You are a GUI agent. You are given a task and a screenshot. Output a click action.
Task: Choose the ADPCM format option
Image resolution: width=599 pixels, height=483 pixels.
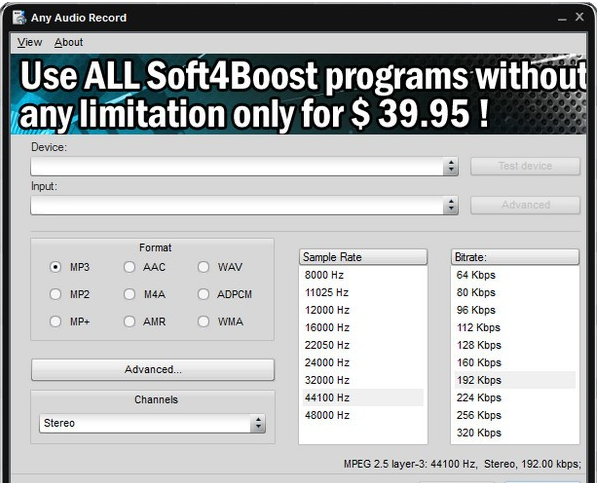[203, 294]
